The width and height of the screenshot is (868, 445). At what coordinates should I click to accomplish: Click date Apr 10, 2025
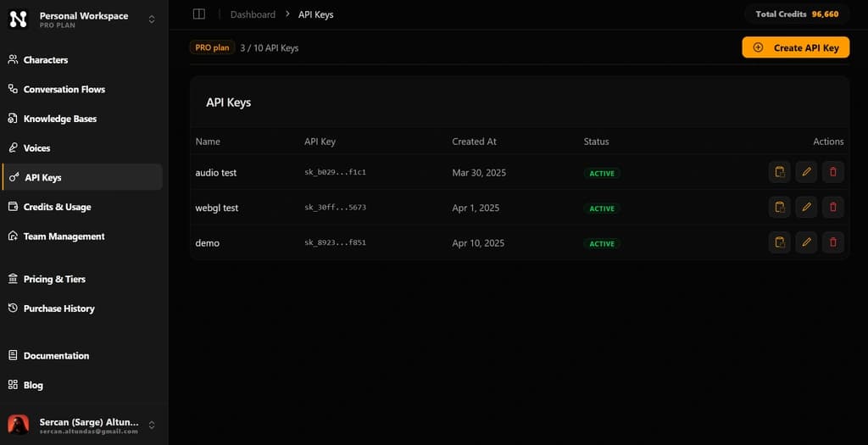point(478,243)
